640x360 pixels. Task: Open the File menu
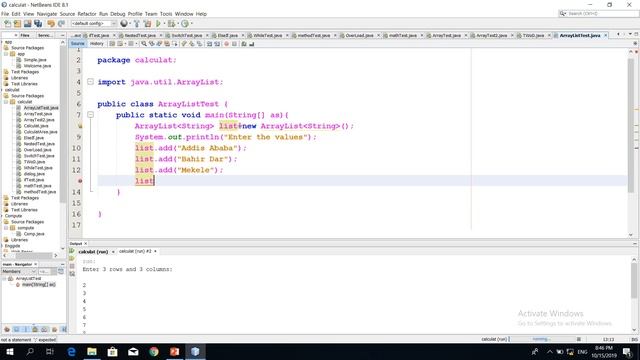click(5, 14)
